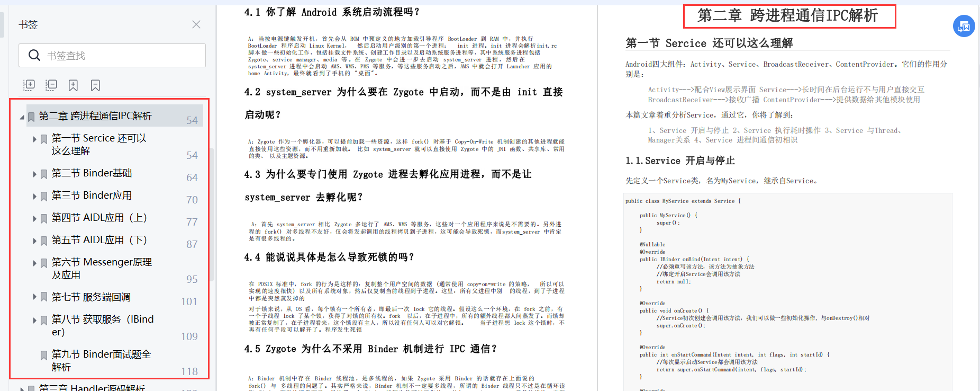
Task: Click heading 4.4 能说说具体是怎么导致死锁的吗
Action: (329, 257)
